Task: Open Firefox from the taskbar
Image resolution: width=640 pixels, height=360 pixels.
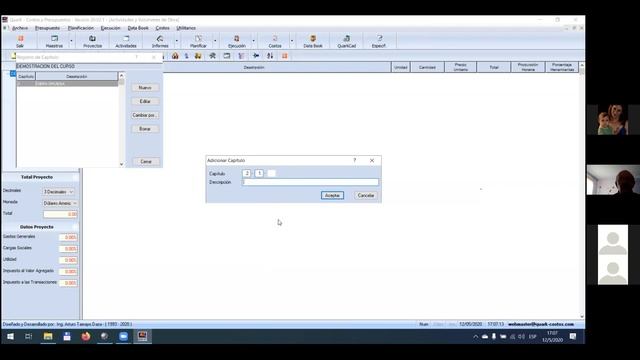Action: (x=86, y=336)
